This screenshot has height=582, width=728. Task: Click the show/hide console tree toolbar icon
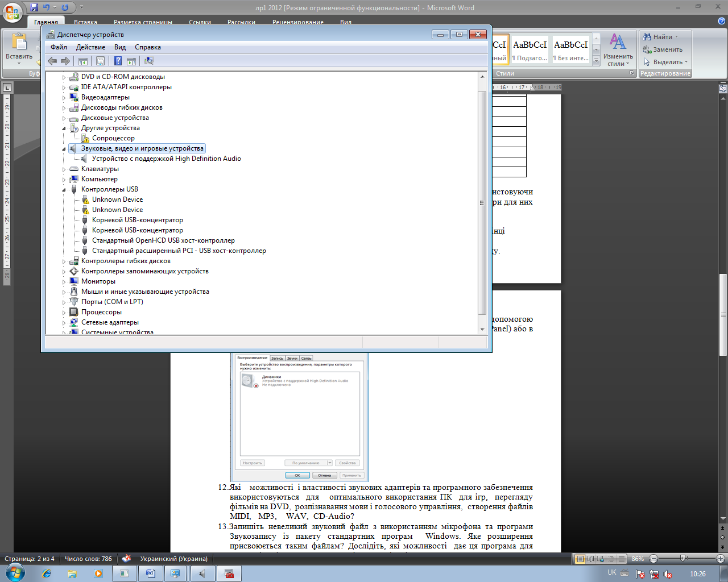point(83,61)
